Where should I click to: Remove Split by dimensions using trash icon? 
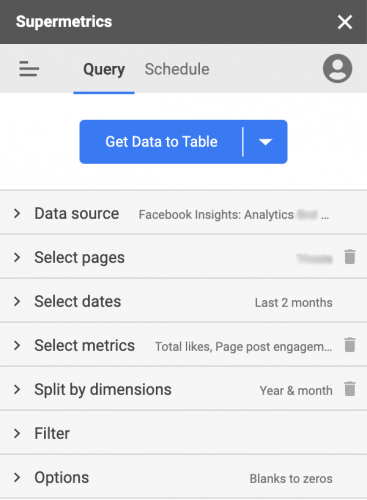coord(350,389)
